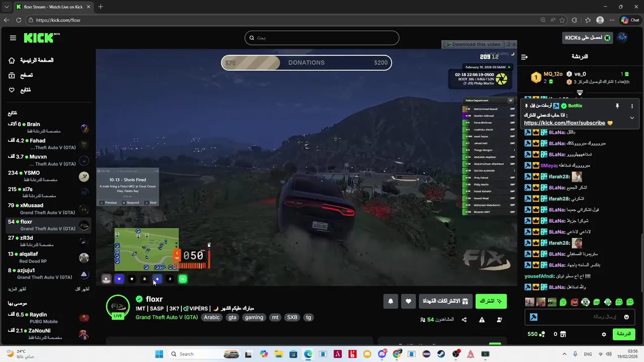
Task: Unfollow with the heart button
Action: (408, 301)
